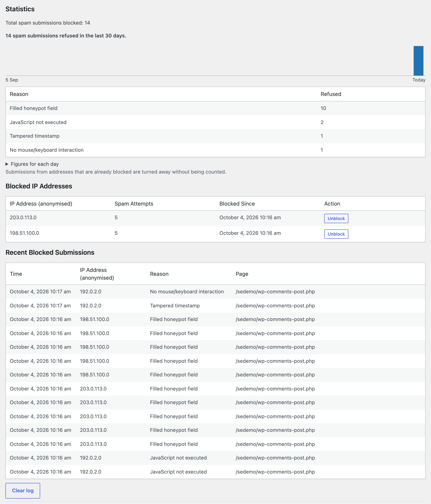Image resolution: width=431 pixels, height=504 pixels.
Task: Click the 'Page' column header in recent submissions
Action: (x=242, y=274)
